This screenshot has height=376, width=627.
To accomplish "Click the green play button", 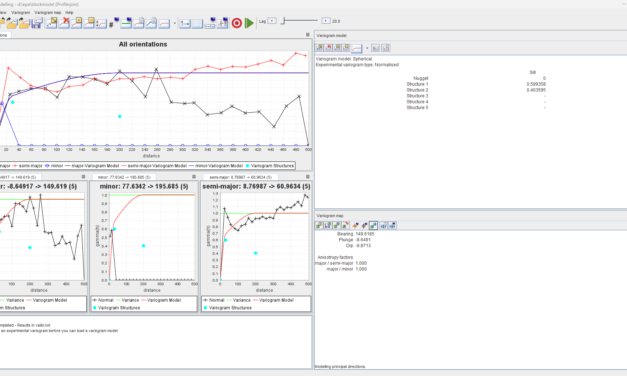I will (249, 23).
